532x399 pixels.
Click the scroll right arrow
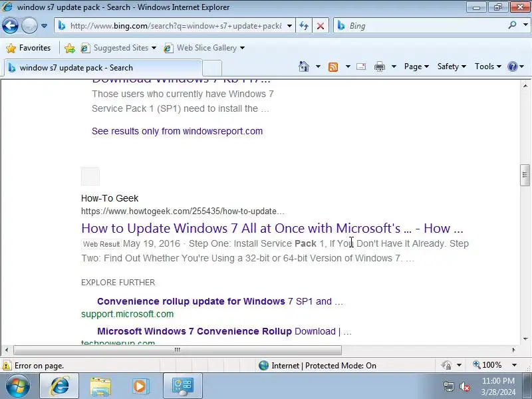click(x=513, y=350)
